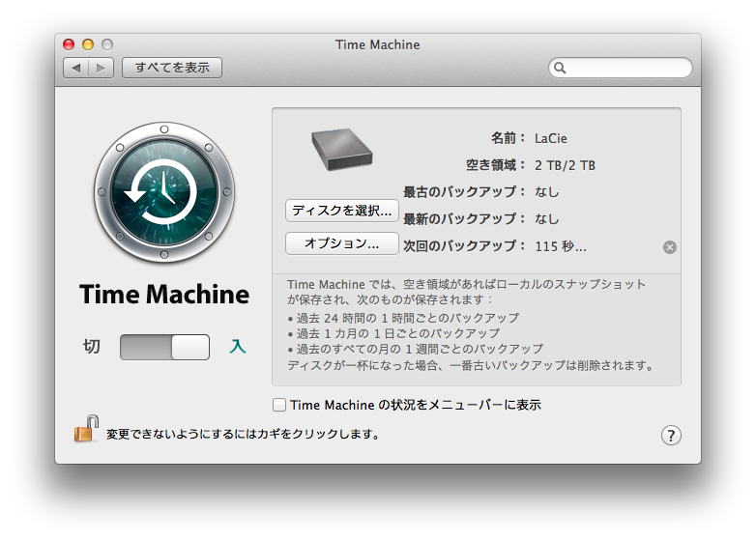Click the open padlock icon
756x540 pixels.
(x=86, y=429)
